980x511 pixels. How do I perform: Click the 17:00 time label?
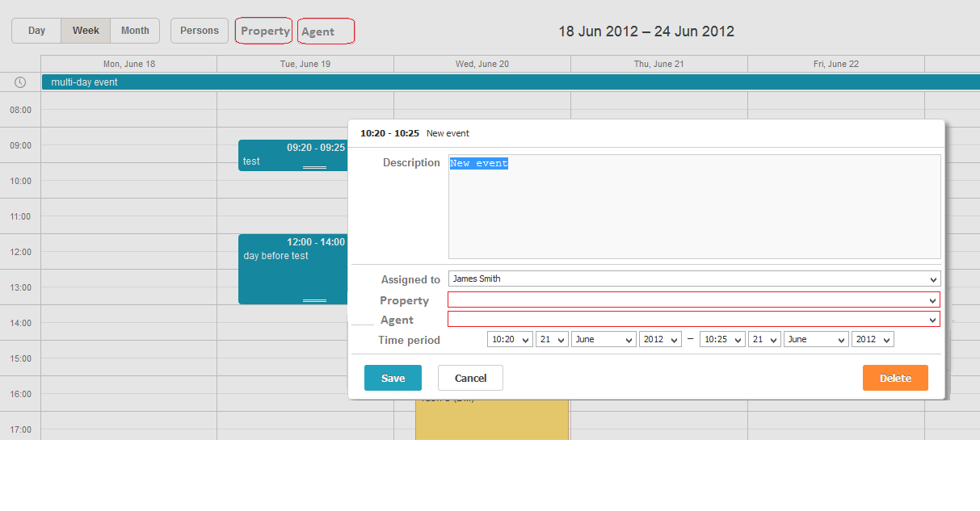tap(20, 429)
